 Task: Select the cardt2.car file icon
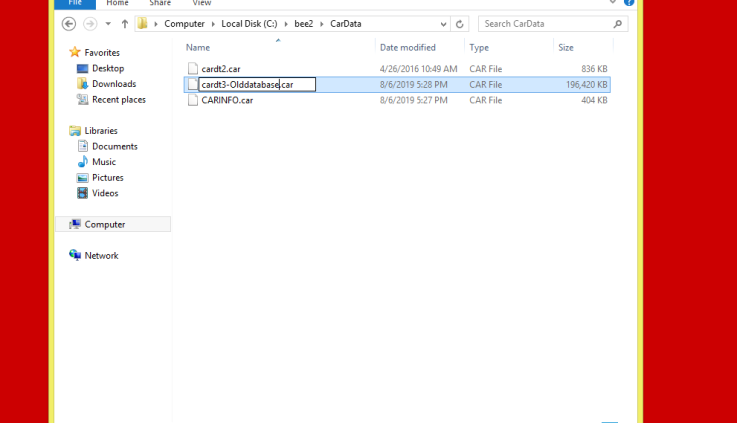192,69
